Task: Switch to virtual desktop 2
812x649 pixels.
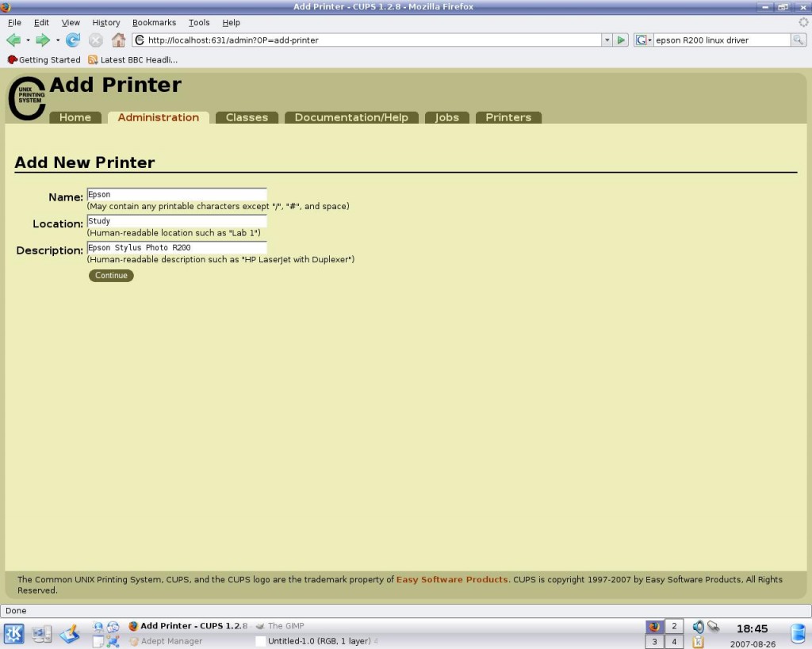Action: [x=674, y=626]
